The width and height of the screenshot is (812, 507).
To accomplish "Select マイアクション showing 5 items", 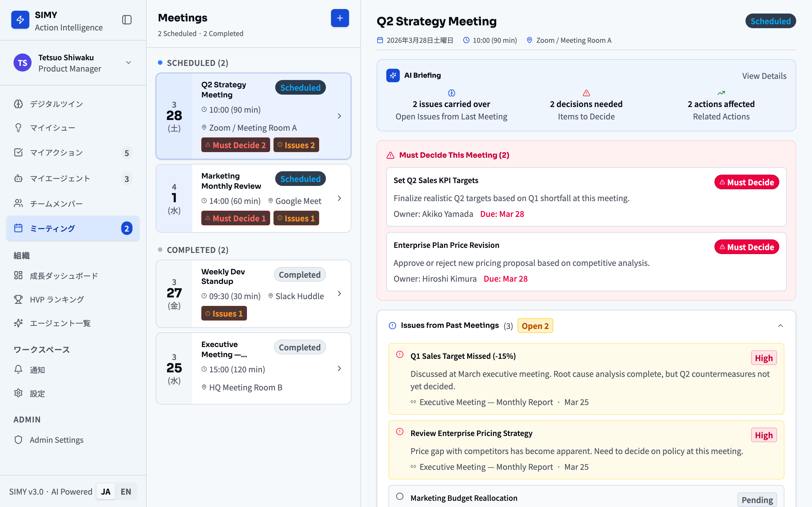I will tap(56, 153).
